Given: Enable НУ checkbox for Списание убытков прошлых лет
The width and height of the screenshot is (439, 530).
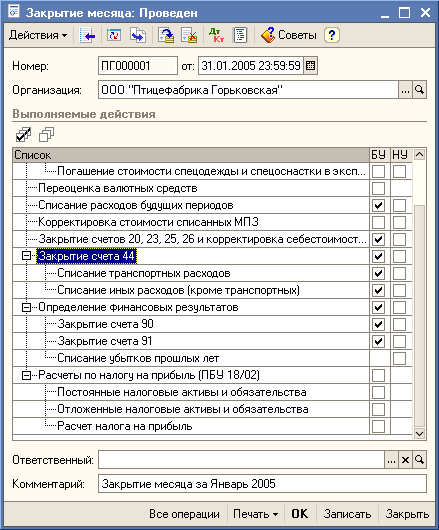Looking at the screenshot, I should [399, 358].
